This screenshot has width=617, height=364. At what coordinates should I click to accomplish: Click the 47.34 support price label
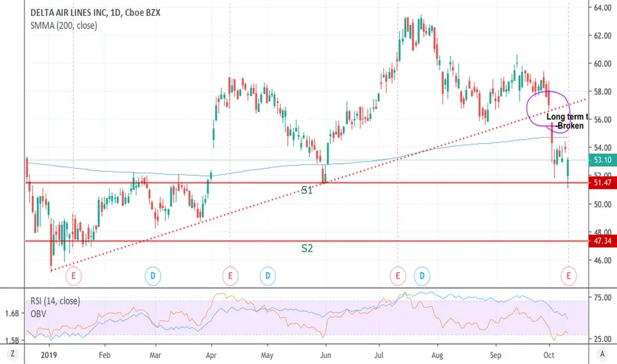[x=602, y=241]
